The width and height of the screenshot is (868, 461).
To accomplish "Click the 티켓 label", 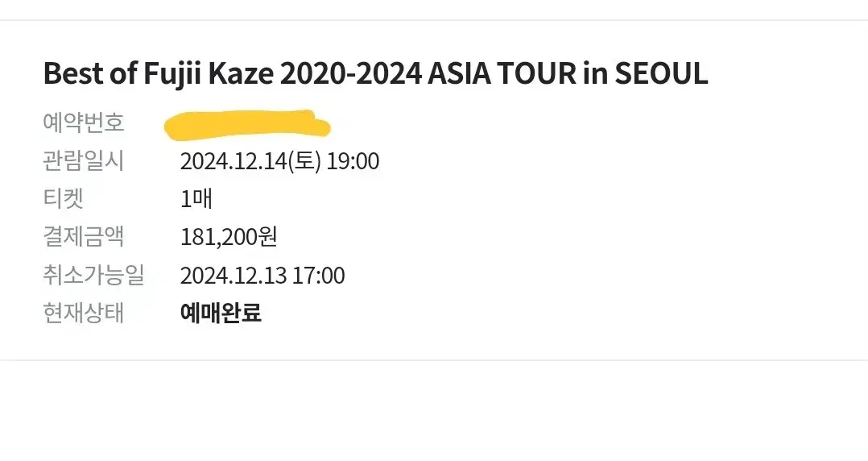I will coord(64,198).
